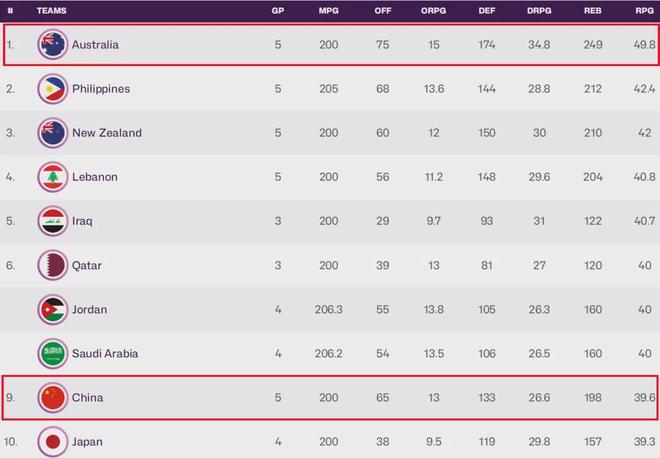Sort table by REB column header
Screen dimensions: 660x458
(x=593, y=11)
